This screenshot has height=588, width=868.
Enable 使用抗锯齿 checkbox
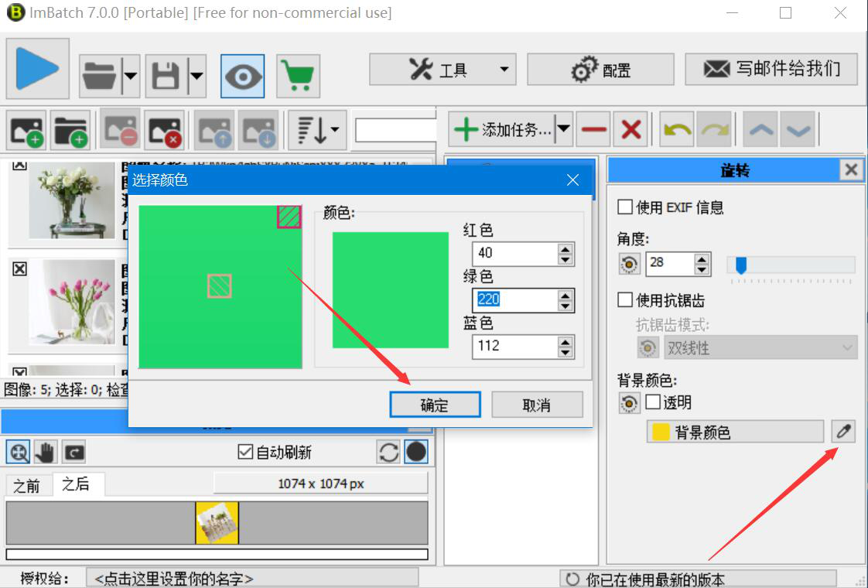click(625, 300)
